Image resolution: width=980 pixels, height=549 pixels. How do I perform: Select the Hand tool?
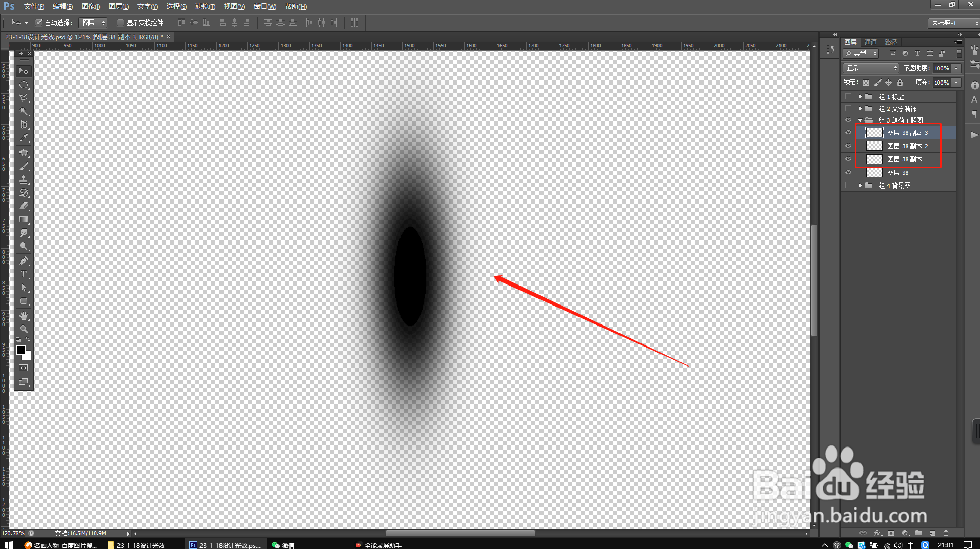pyautogui.click(x=24, y=316)
